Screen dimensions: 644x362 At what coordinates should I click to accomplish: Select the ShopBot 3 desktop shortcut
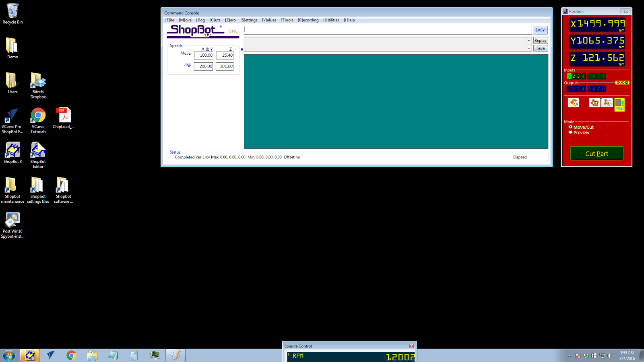click(x=12, y=153)
